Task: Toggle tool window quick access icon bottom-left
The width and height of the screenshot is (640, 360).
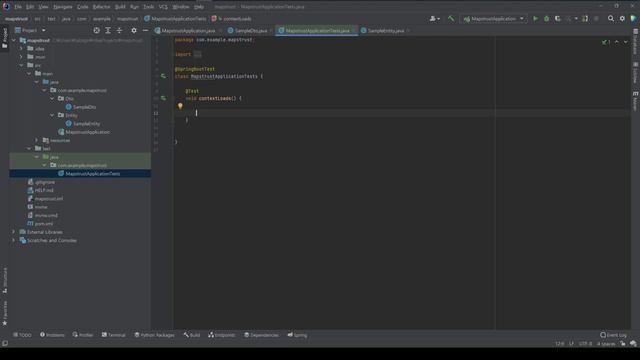Action: (x=4, y=343)
